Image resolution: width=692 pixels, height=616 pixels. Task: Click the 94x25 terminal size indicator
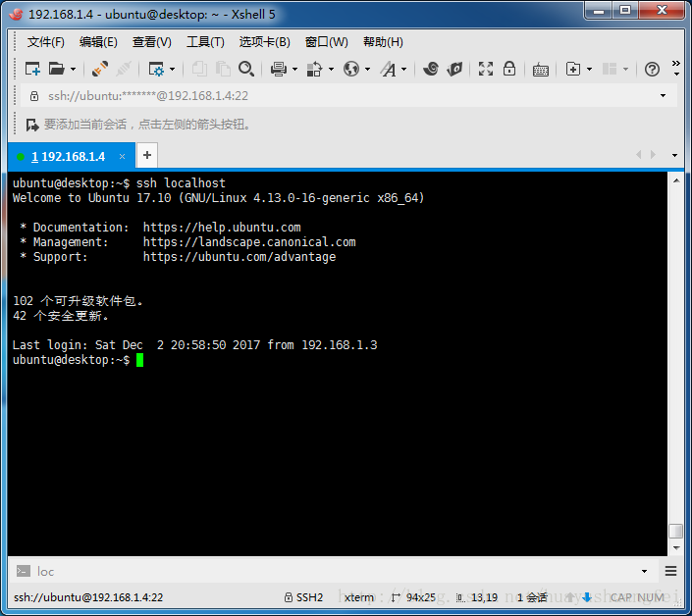(x=413, y=597)
